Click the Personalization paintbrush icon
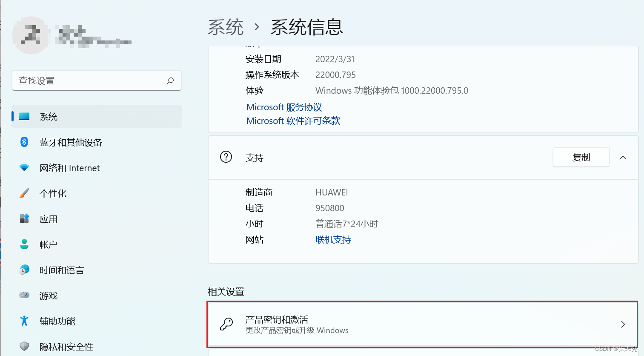Image resolution: width=644 pixels, height=356 pixels. [24, 193]
